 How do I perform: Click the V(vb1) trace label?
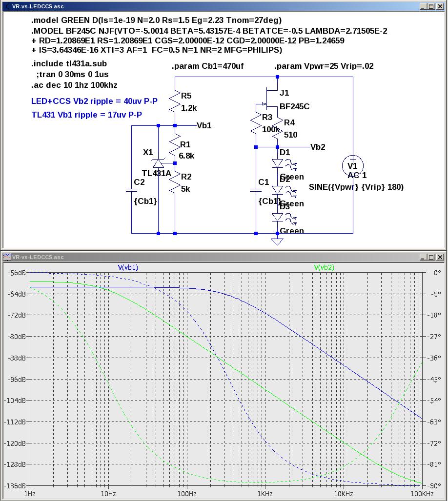pyautogui.click(x=128, y=267)
